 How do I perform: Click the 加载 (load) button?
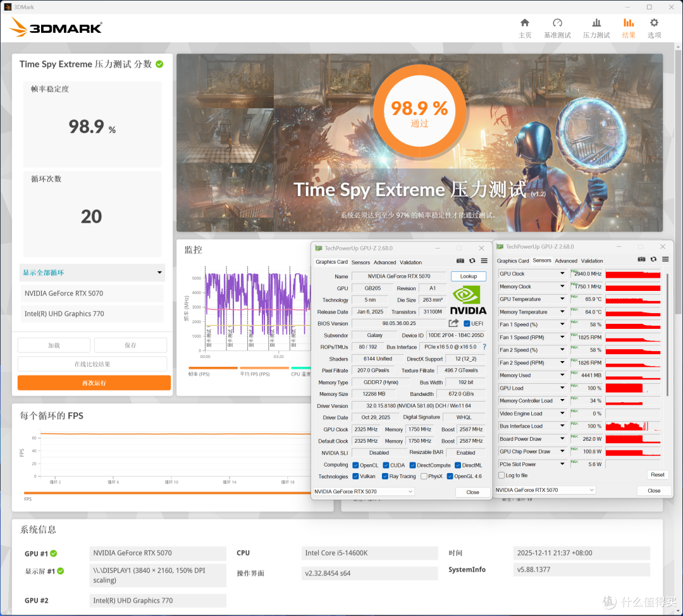tap(54, 345)
